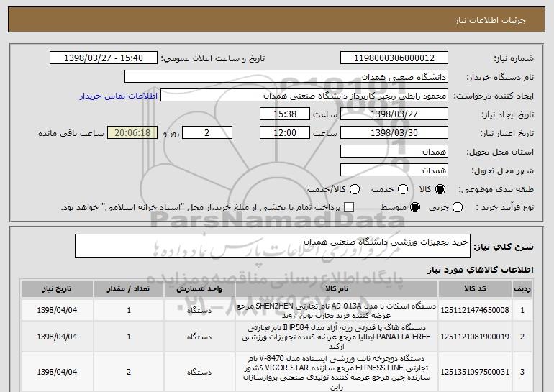
Task: Click the ردیف column header
Action: click(x=522, y=289)
